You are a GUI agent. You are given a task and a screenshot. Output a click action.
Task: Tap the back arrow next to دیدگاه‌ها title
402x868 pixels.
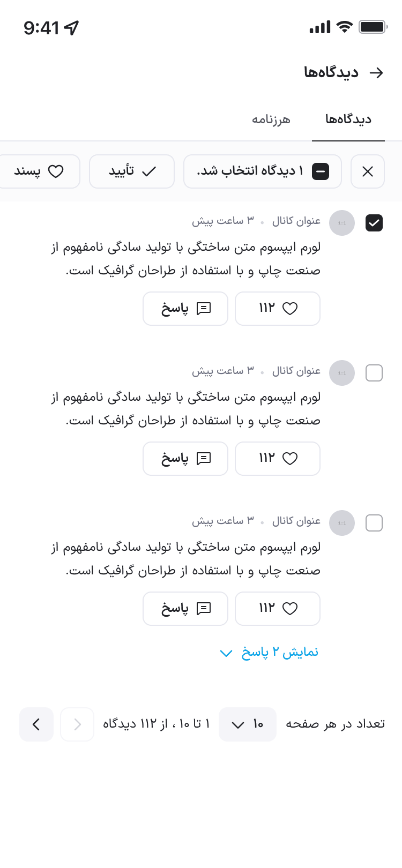[377, 73]
